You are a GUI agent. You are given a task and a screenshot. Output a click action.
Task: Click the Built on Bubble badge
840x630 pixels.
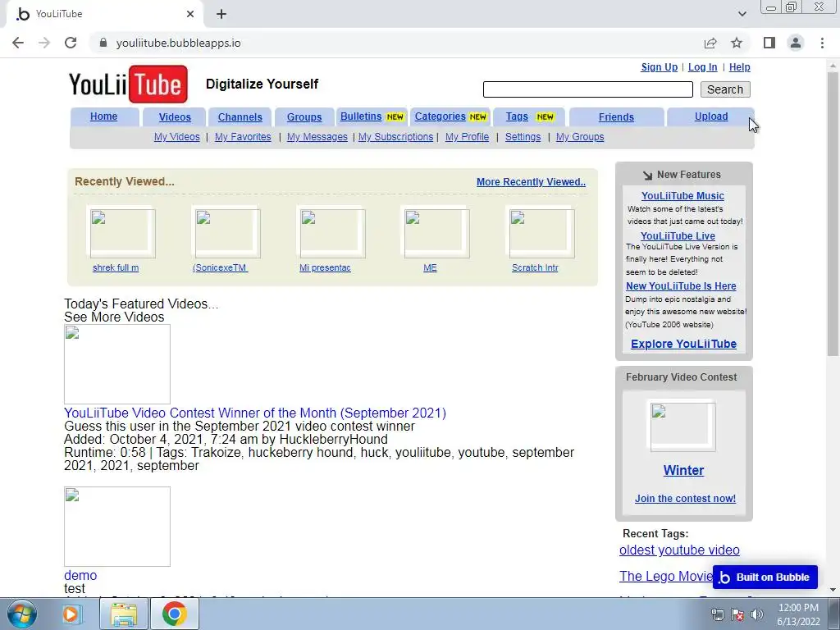[765, 577]
